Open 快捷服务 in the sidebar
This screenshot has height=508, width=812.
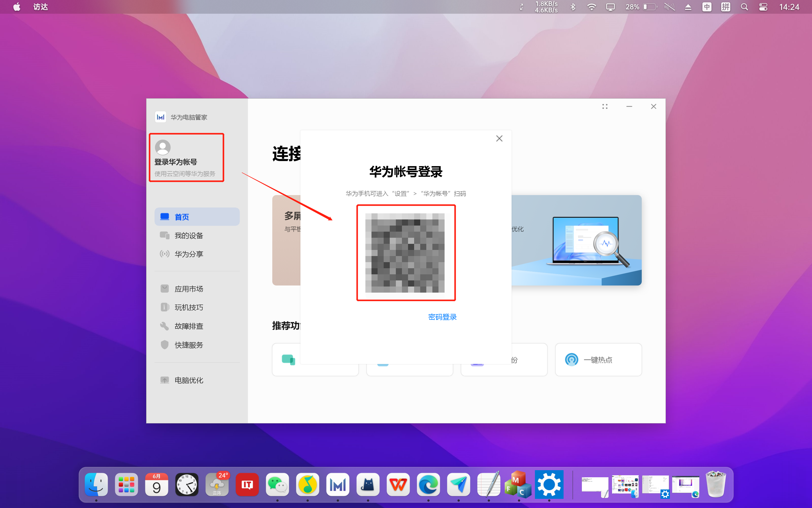coord(197,345)
